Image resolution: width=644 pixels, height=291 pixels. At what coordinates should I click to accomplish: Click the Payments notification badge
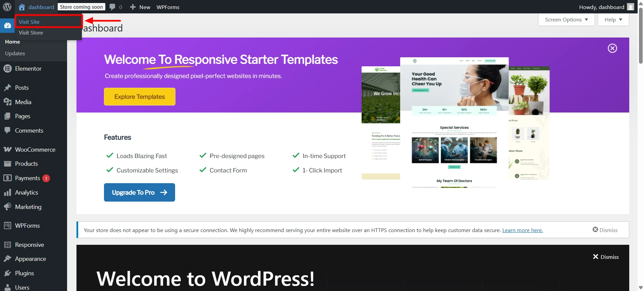(x=46, y=178)
